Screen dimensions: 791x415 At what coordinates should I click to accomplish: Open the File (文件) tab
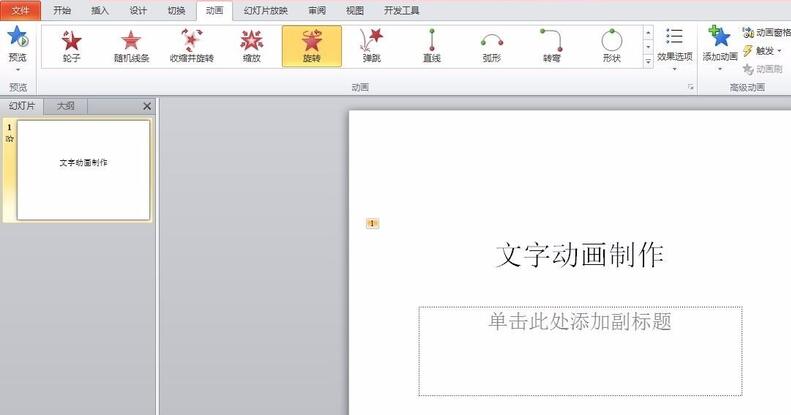point(20,11)
